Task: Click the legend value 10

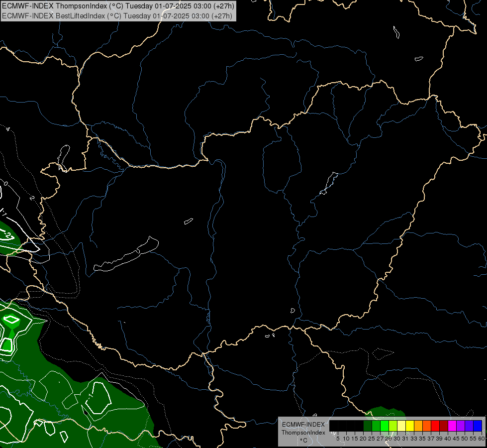Action: [346, 439]
